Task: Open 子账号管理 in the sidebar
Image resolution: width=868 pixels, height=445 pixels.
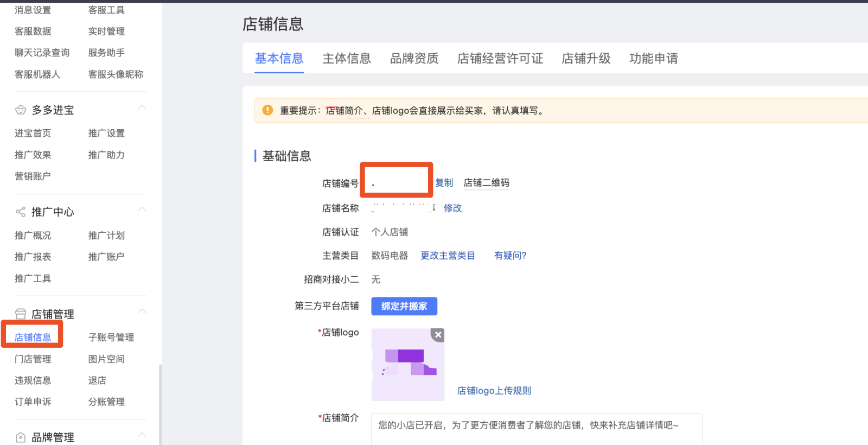Action: pos(111,338)
